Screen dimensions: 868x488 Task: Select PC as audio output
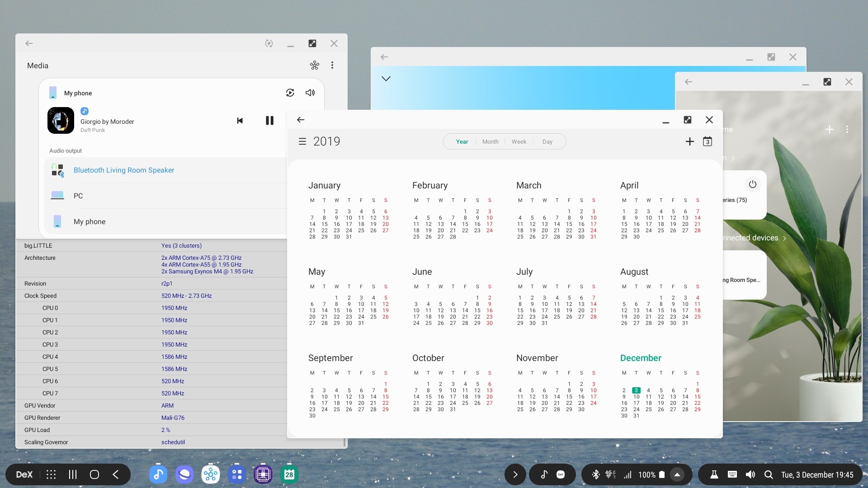pyautogui.click(x=78, y=196)
